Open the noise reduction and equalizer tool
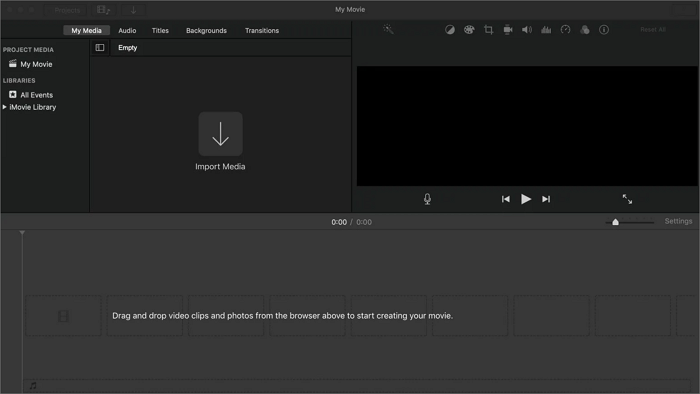 click(x=546, y=30)
